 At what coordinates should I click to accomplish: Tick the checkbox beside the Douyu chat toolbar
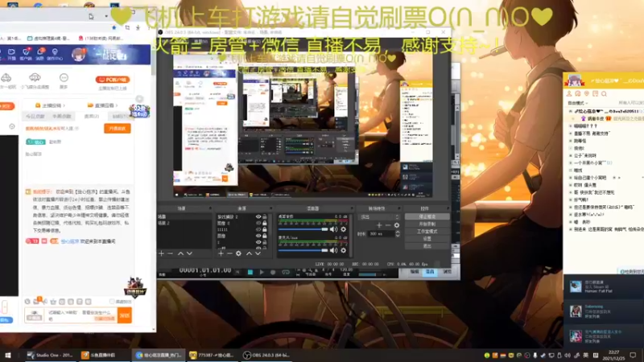pos(112,302)
